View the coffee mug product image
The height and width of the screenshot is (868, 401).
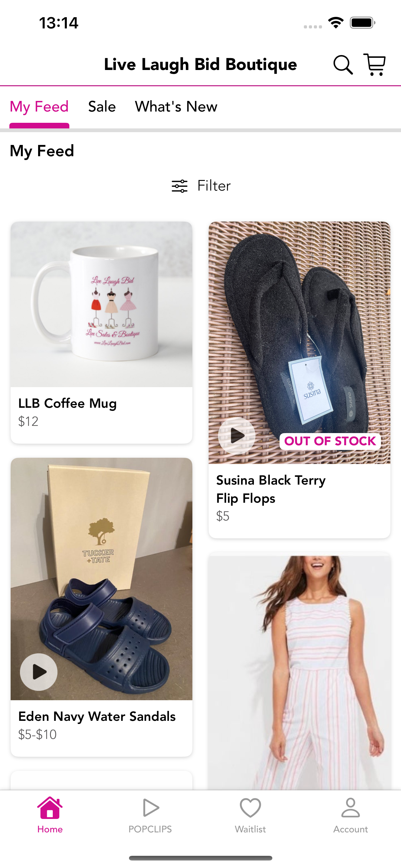(101, 304)
